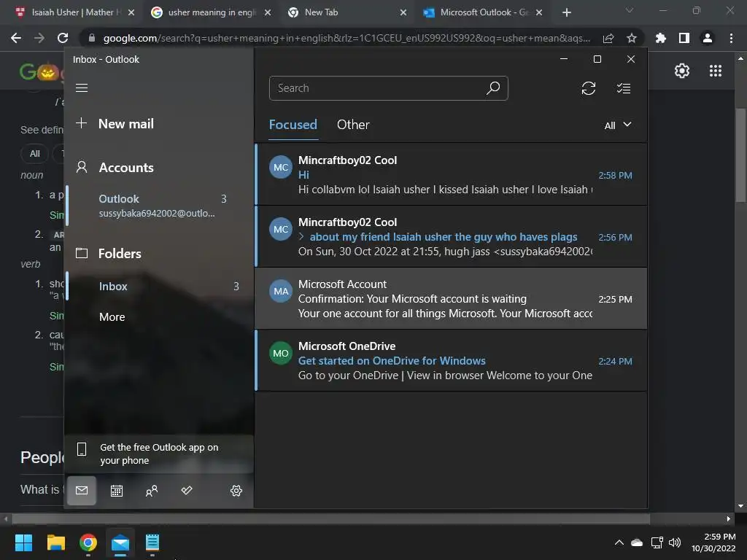This screenshot has width=747, height=560.
Task: Click the OneDrive cloud tray icon
Action: (x=637, y=542)
